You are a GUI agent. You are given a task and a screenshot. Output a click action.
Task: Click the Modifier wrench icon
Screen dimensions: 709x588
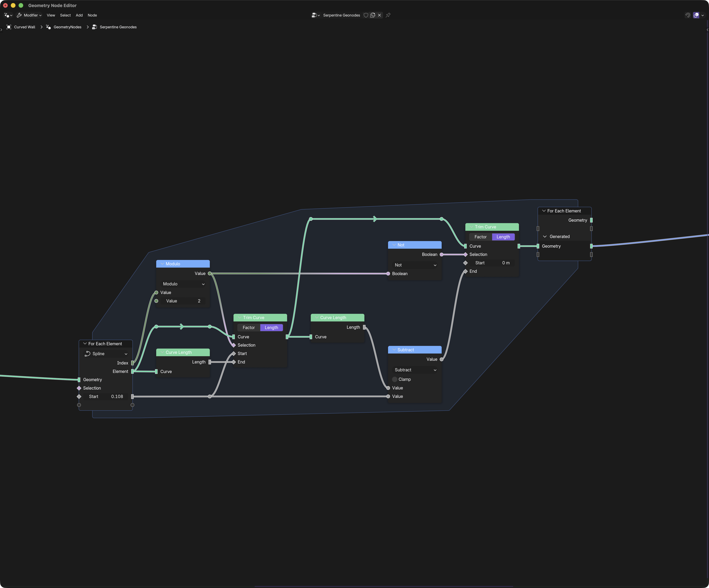(x=19, y=15)
